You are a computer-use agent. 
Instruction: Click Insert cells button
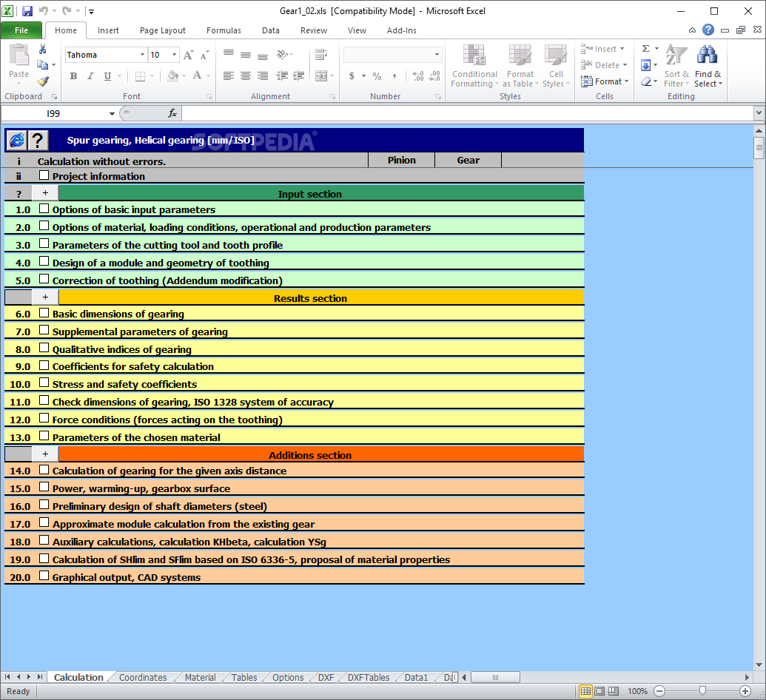[x=603, y=49]
